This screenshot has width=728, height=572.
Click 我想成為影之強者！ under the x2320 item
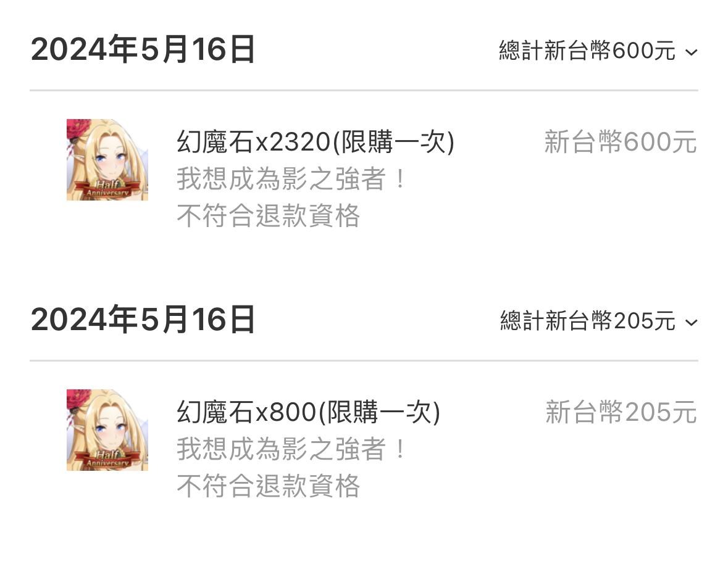292,179
